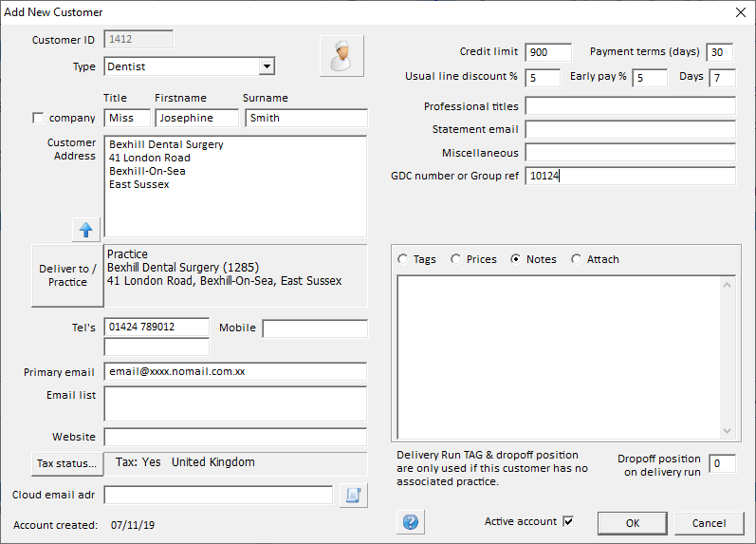Expand the customer Type dropdown
The image size is (756, 544).
point(267,66)
